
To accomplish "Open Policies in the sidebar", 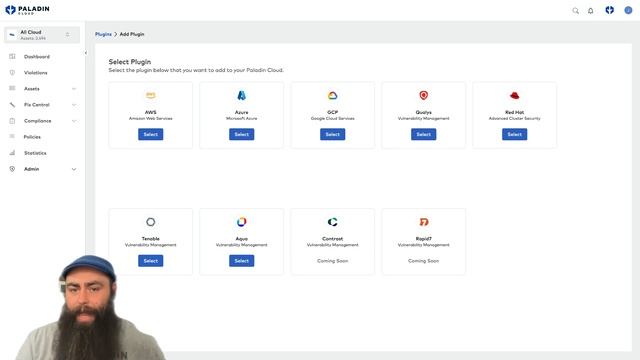I will (x=32, y=137).
